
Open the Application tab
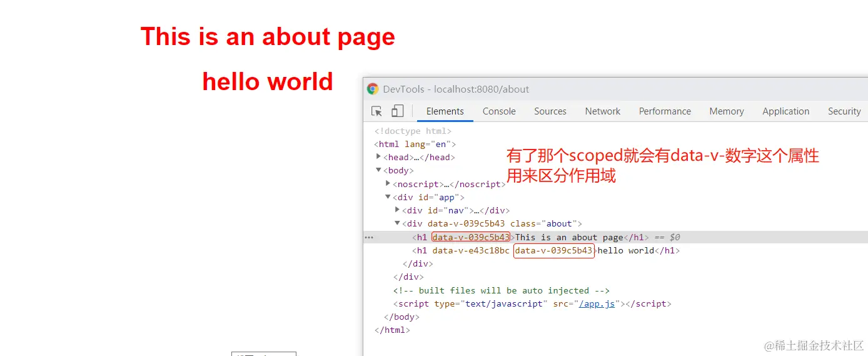coord(786,111)
